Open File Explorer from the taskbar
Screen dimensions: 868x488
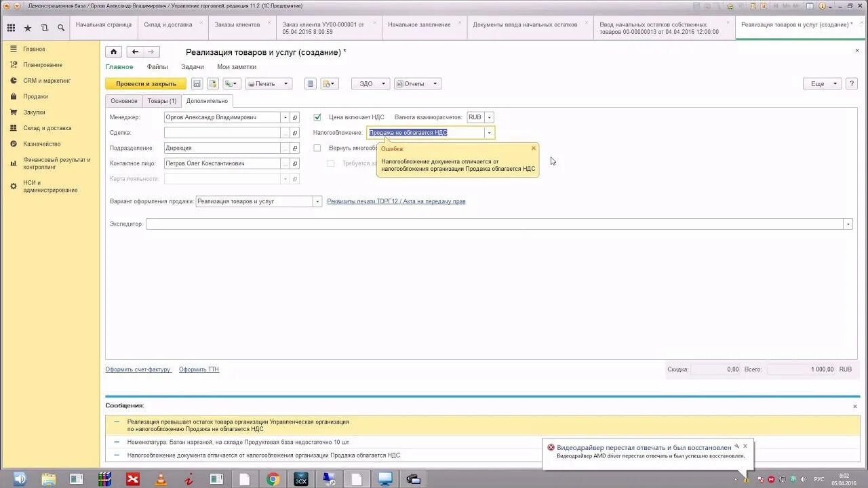coord(49,479)
